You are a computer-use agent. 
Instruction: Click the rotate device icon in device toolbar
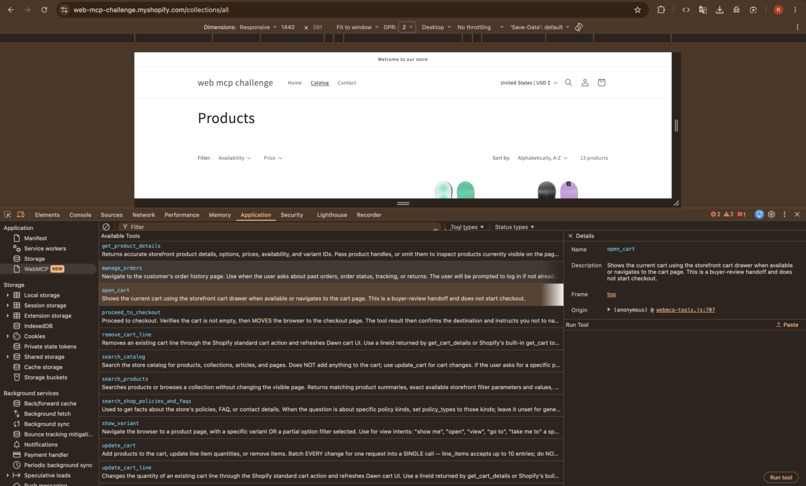point(579,27)
